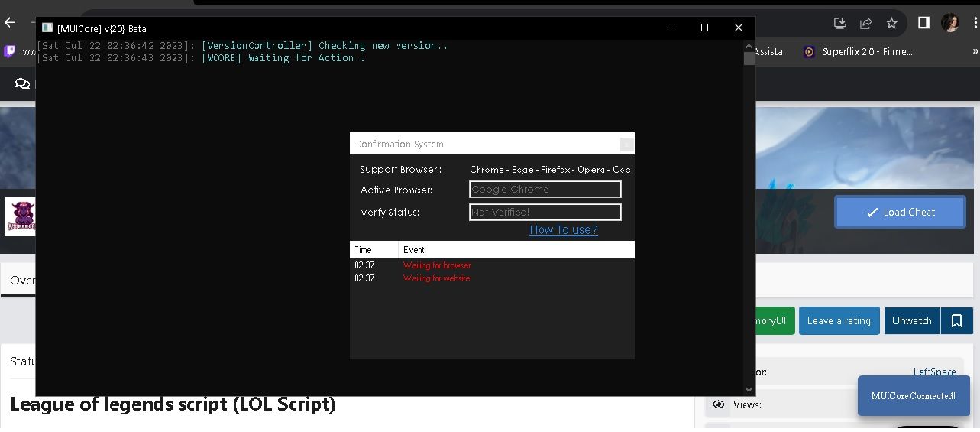Open the Chrome three-dot menu

tap(975, 23)
